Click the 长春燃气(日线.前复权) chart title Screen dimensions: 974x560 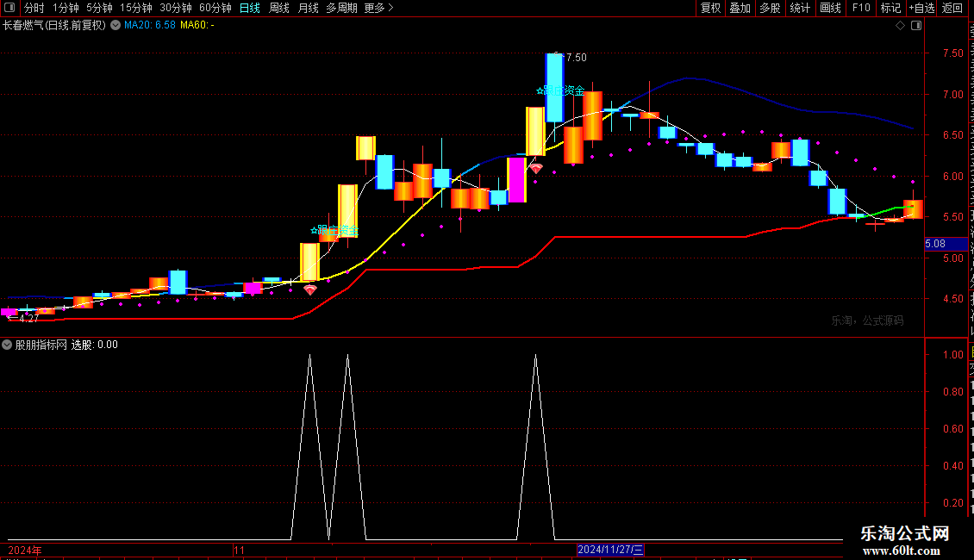pyautogui.click(x=54, y=25)
